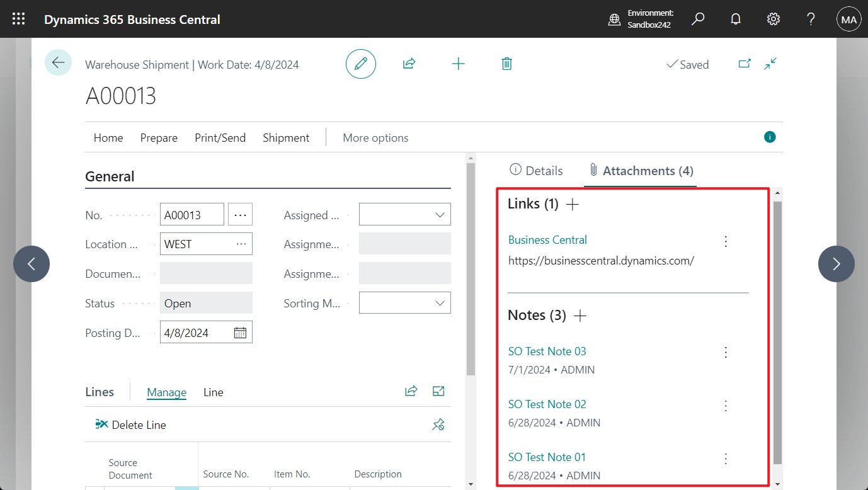868x490 pixels.
Task: Go back with the arrow button
Action: coord(59,62)
